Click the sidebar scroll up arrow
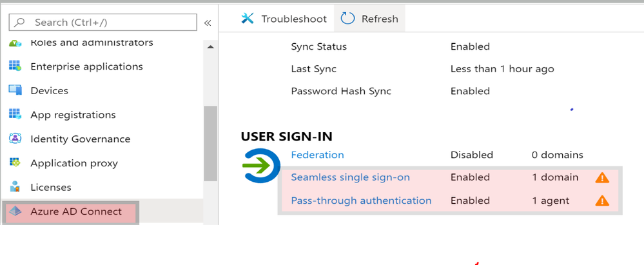This screenshot has width=644, height=265. click(210, 47)
